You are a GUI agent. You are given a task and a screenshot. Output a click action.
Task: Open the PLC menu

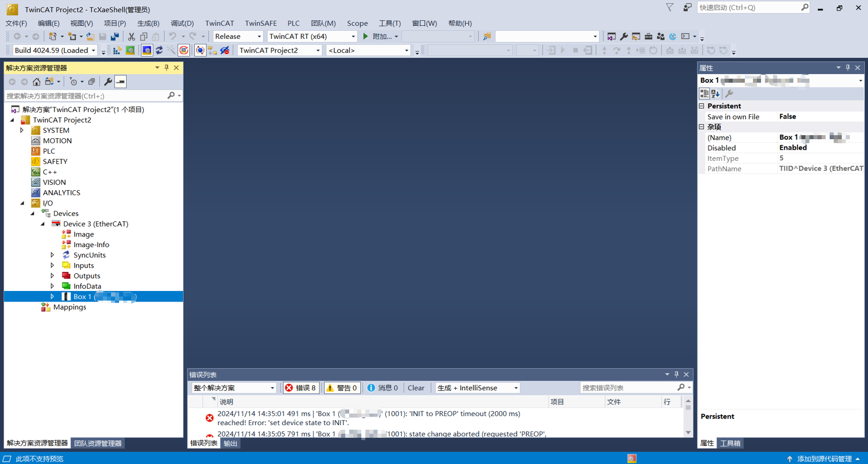point(293,23)
